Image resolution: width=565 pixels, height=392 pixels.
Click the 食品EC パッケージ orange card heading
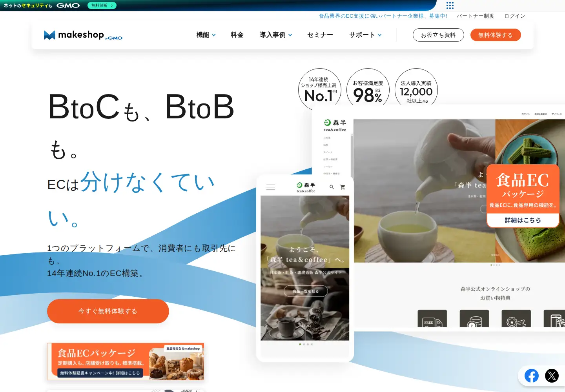coord(523,186)
